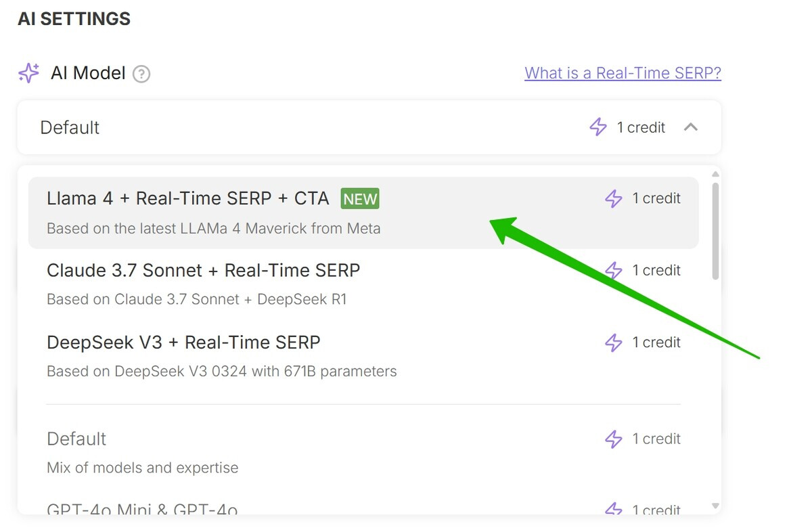Click the DeepSeek V3 credit lightning icon
Viewport: 812px width, 530px height.
613,343
